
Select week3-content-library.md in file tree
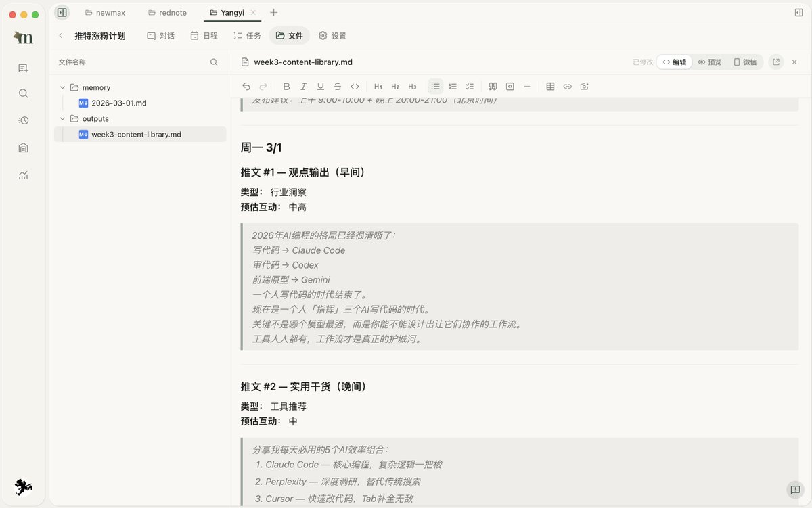(140, 134)
